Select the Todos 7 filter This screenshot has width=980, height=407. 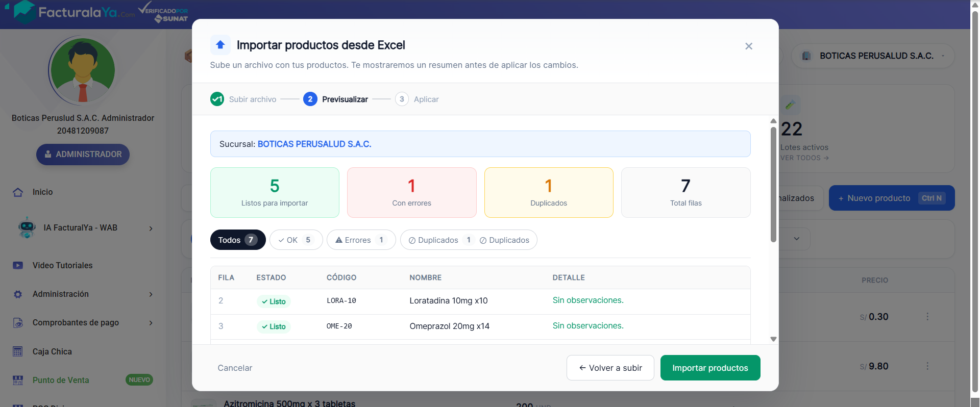pos(238,240)
